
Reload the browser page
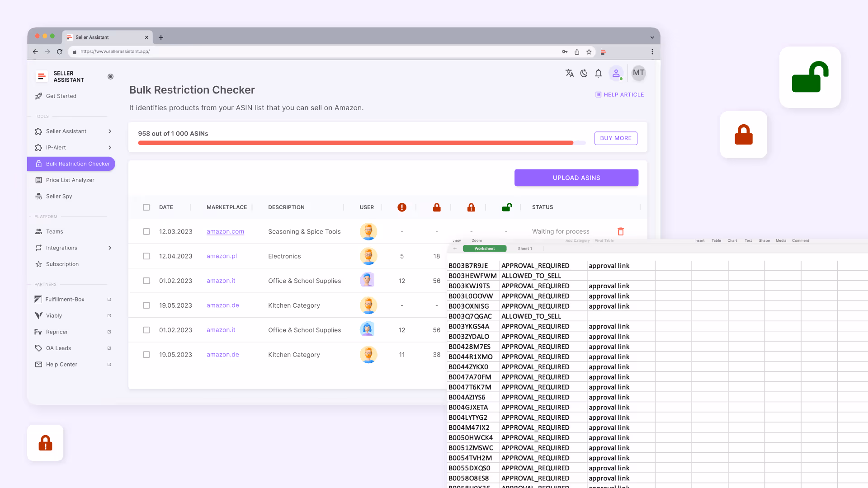60,52
